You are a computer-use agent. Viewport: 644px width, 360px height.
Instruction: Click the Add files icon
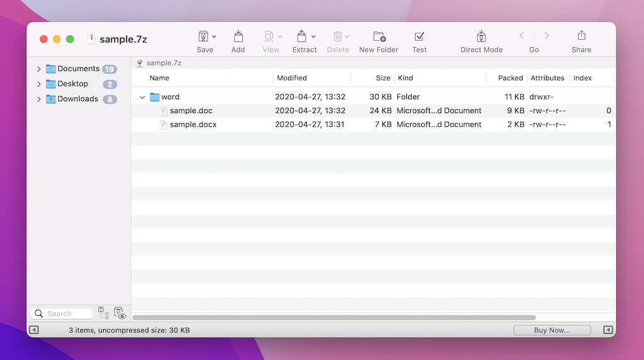[x=238, y=36]
